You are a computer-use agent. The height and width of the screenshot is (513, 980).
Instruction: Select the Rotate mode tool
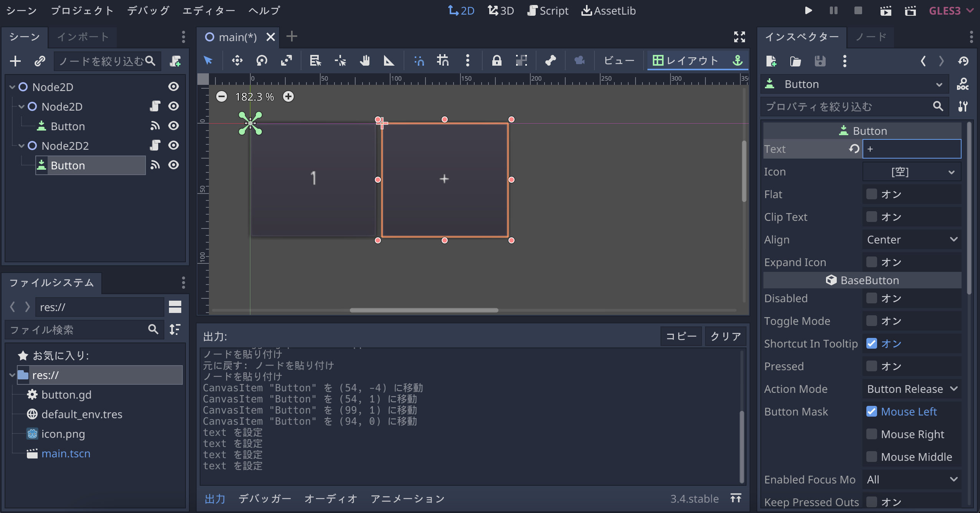tap(262, 61)
